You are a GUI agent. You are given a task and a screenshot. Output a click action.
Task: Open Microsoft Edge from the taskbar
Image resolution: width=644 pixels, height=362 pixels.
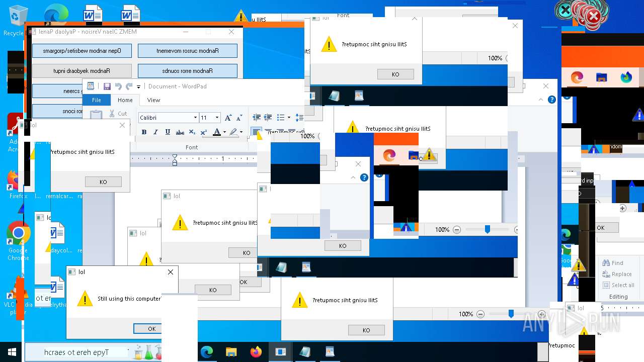point(207,352)
